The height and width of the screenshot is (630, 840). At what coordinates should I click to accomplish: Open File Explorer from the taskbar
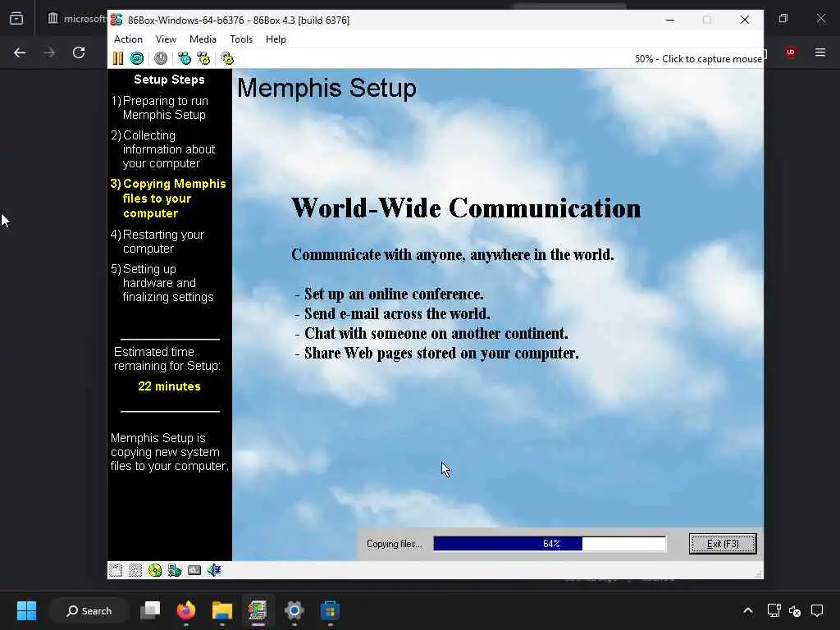point(221,610)
